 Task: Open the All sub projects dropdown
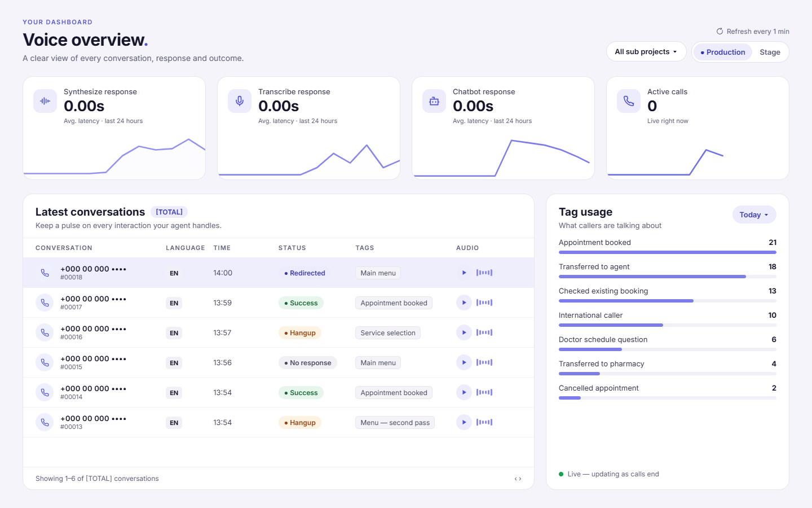coord(646,51)
